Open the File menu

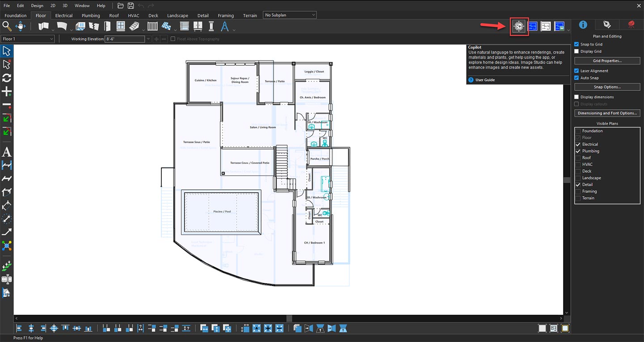7,6
